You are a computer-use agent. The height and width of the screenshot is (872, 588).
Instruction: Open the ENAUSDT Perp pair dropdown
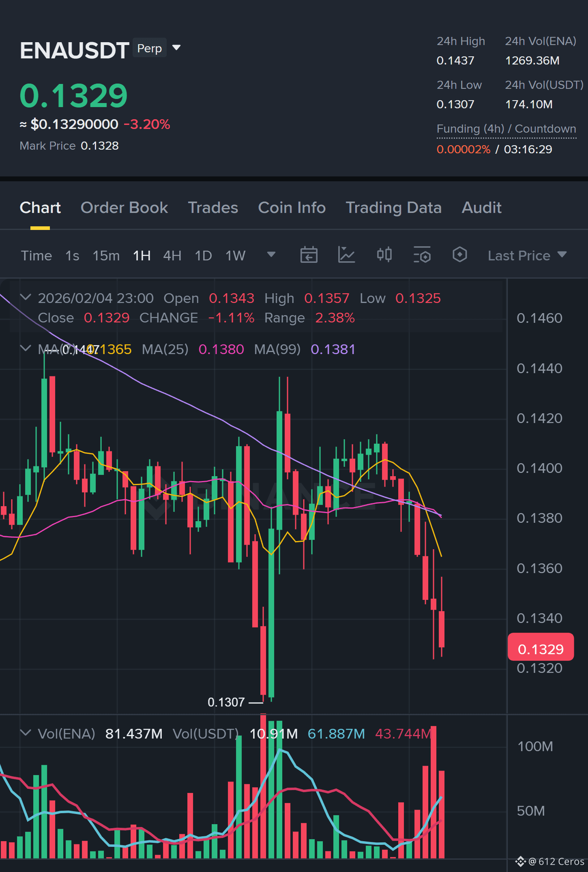click(x=176, y=48)
